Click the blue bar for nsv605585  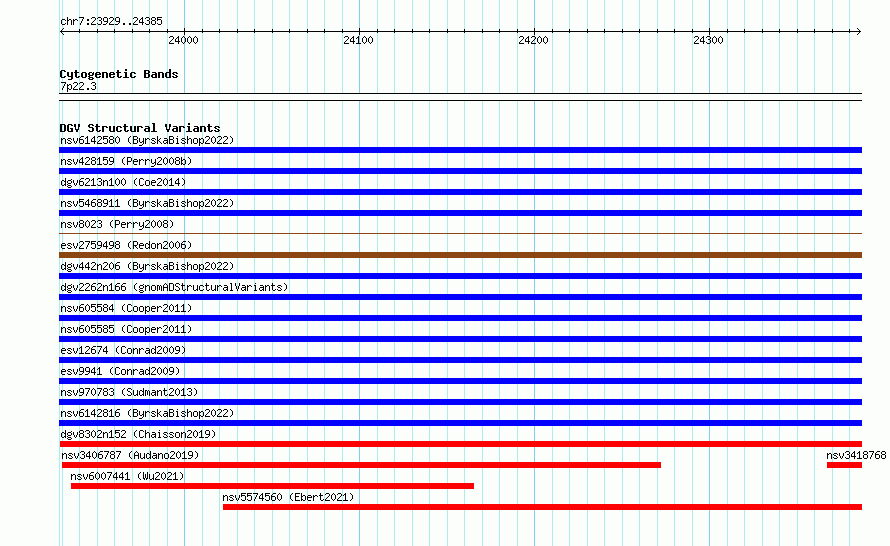click(x=460, y=339)
